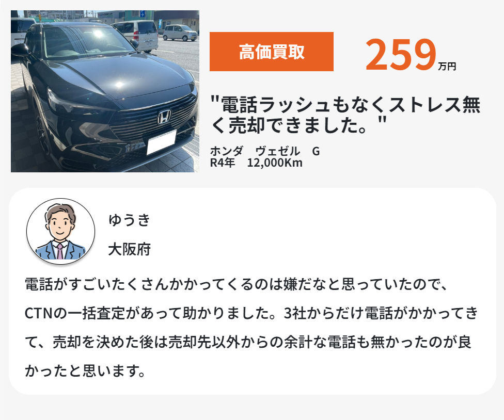Click the reviewer avatar illustration
Image resolution: width=504 pixels, height=420 pixels.
(60, 231)
